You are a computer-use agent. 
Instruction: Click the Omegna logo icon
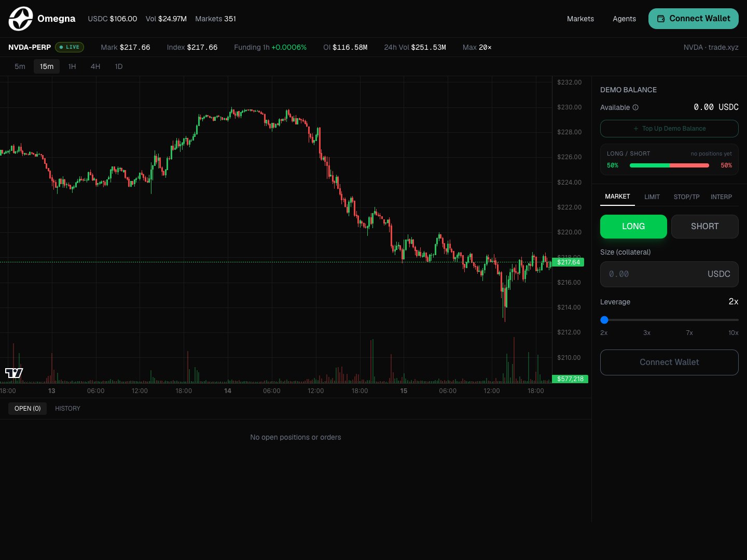click(21, 19)
